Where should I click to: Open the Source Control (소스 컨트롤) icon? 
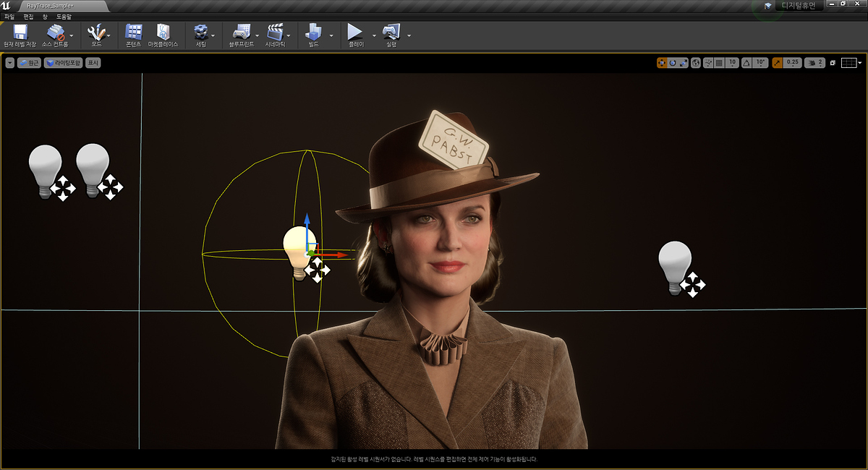pos(56,32)
